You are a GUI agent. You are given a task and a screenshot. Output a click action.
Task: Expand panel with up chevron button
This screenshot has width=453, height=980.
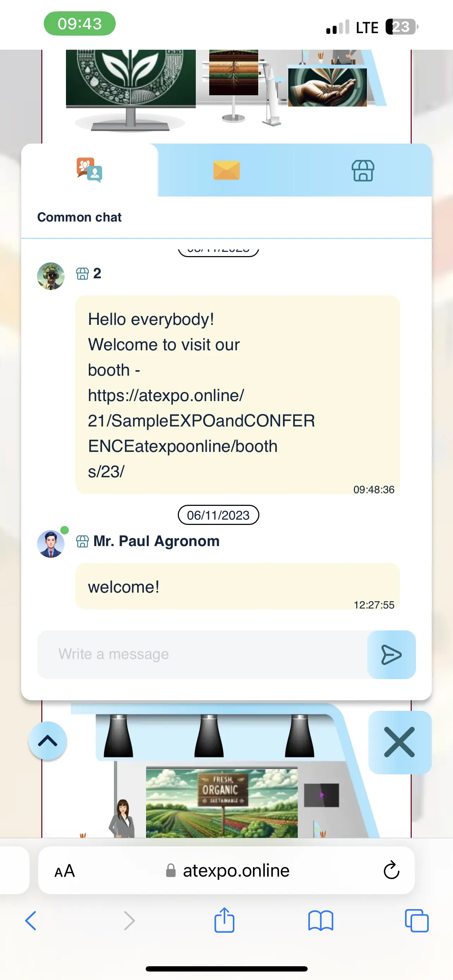(x=48, y=741)
